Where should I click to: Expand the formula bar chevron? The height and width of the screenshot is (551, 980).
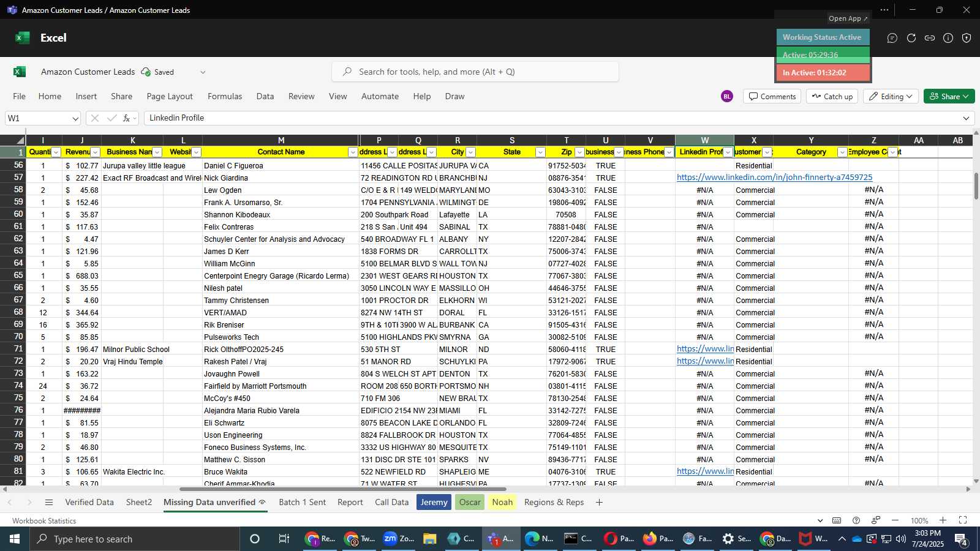967,118
